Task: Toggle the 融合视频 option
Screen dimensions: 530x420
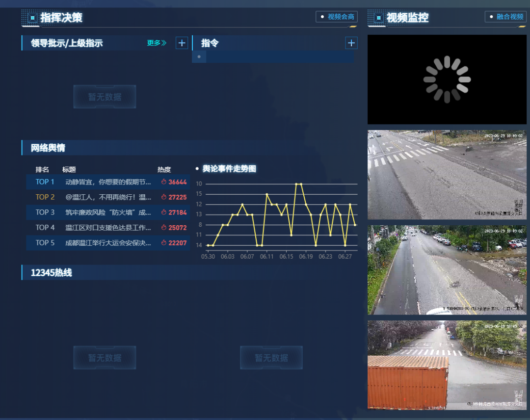Action: tap(505, 17)
